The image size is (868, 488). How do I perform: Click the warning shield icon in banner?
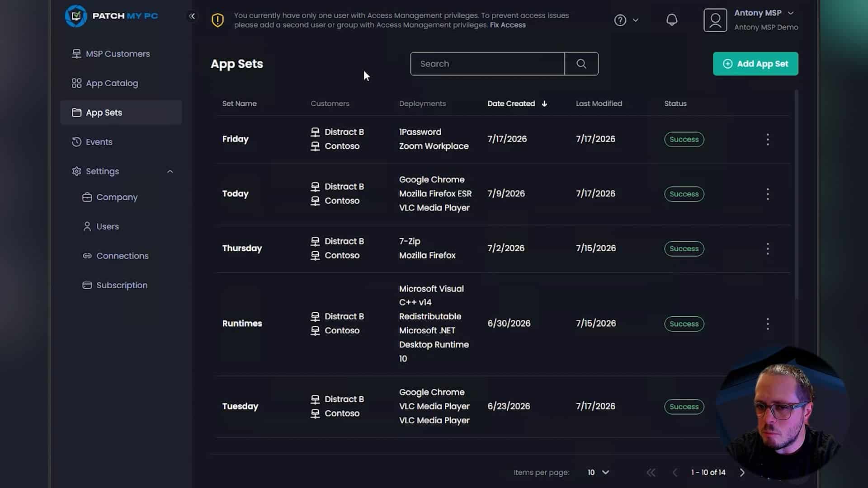(217, 20)
